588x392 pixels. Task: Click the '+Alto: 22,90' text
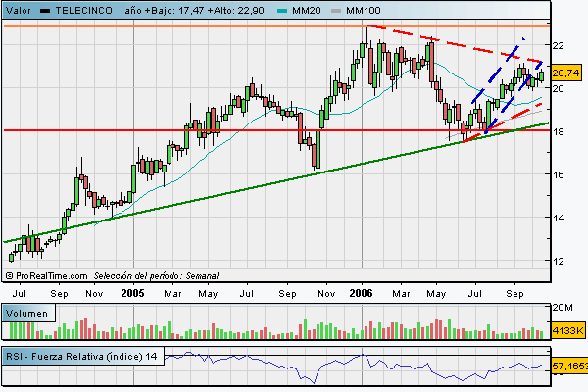tap(236, 11)
